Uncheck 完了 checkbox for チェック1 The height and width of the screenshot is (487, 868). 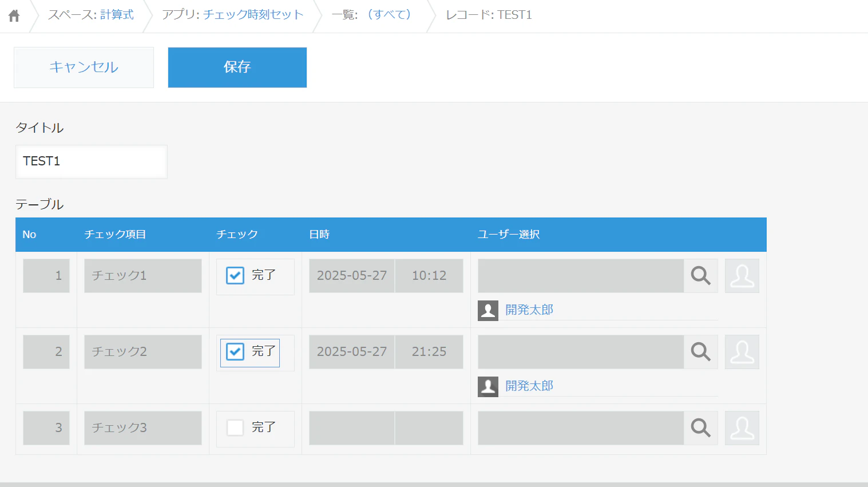[x=235, y=276]
